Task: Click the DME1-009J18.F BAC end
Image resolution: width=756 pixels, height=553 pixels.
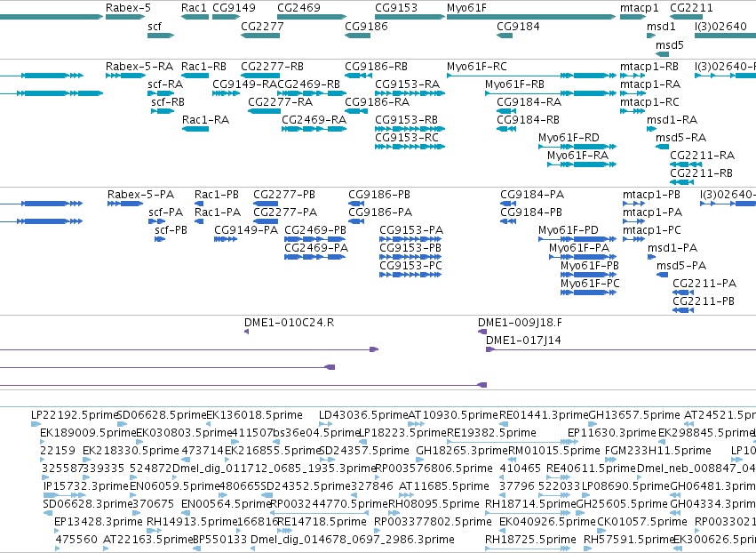Action: pyautogui.click(x=482, y=332)
